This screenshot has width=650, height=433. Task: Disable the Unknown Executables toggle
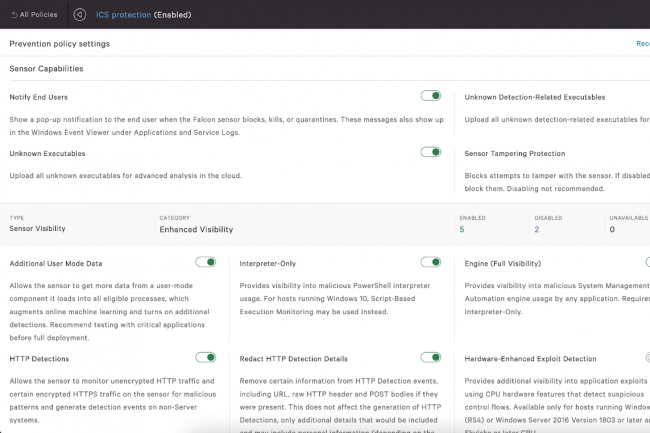tap(430, 153)
